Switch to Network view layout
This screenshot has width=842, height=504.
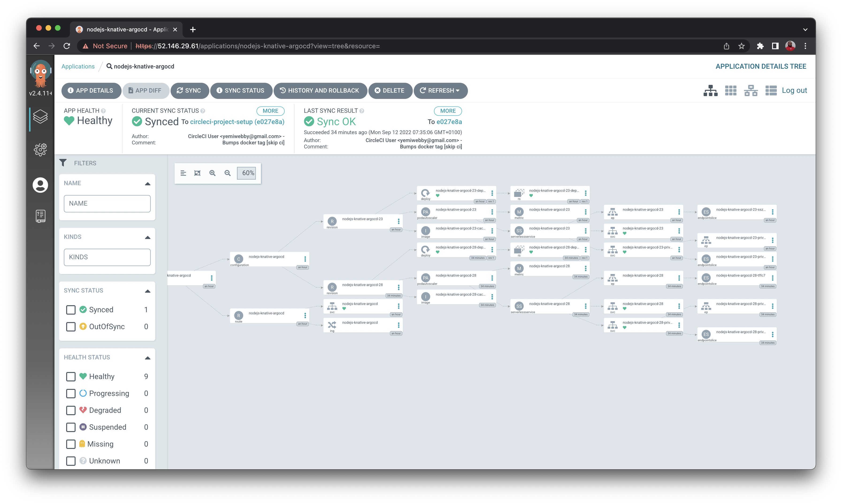(751, 90)
